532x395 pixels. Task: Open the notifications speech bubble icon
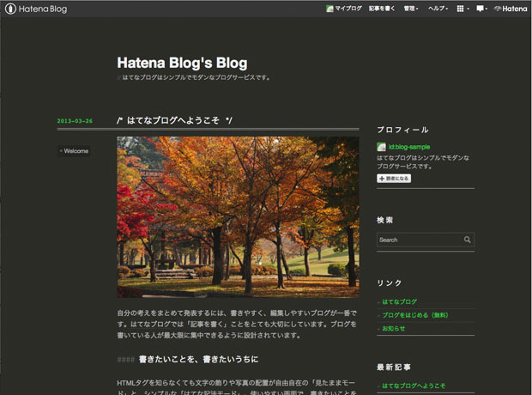481,9
